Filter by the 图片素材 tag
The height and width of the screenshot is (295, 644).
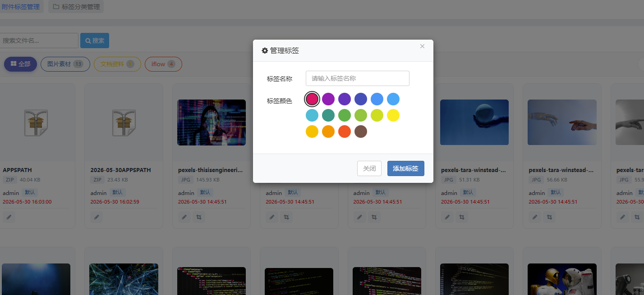coord(65,64)
